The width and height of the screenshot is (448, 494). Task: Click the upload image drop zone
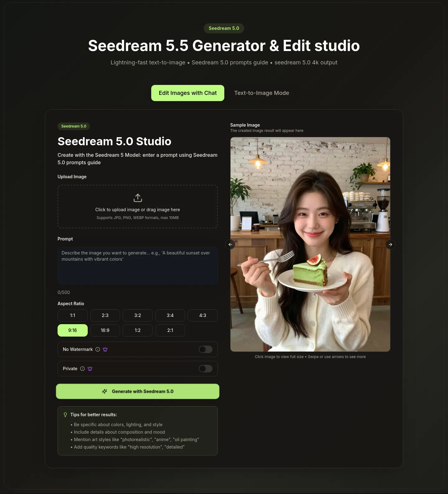point(138,207)
